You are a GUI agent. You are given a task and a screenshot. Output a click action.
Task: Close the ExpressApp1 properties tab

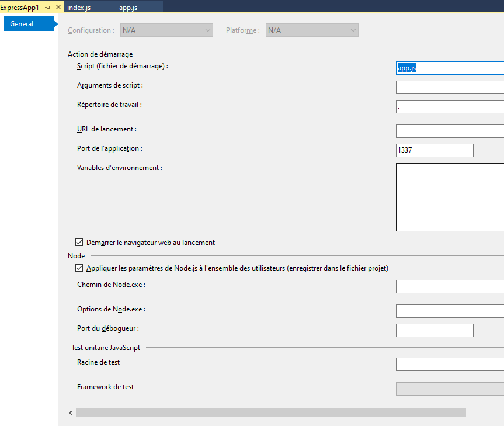pos(58,7)
